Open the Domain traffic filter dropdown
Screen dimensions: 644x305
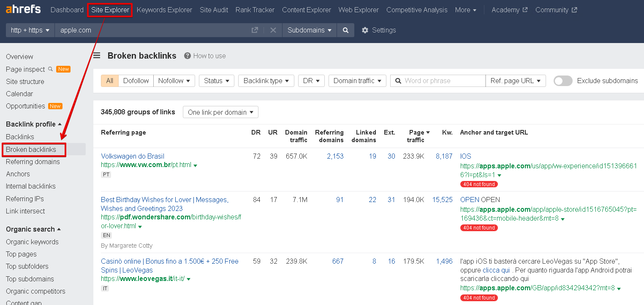coord(357,81)
